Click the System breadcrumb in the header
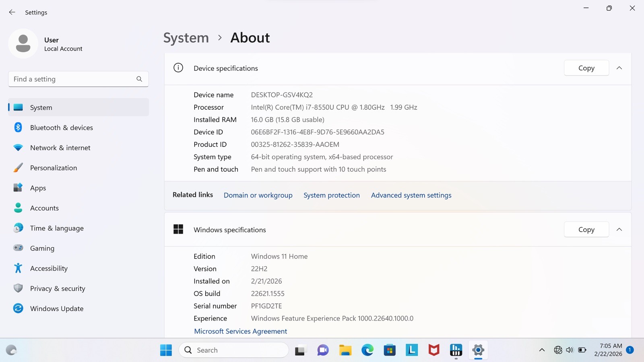This screenshot has height=362, width=644. coord(186,37)
